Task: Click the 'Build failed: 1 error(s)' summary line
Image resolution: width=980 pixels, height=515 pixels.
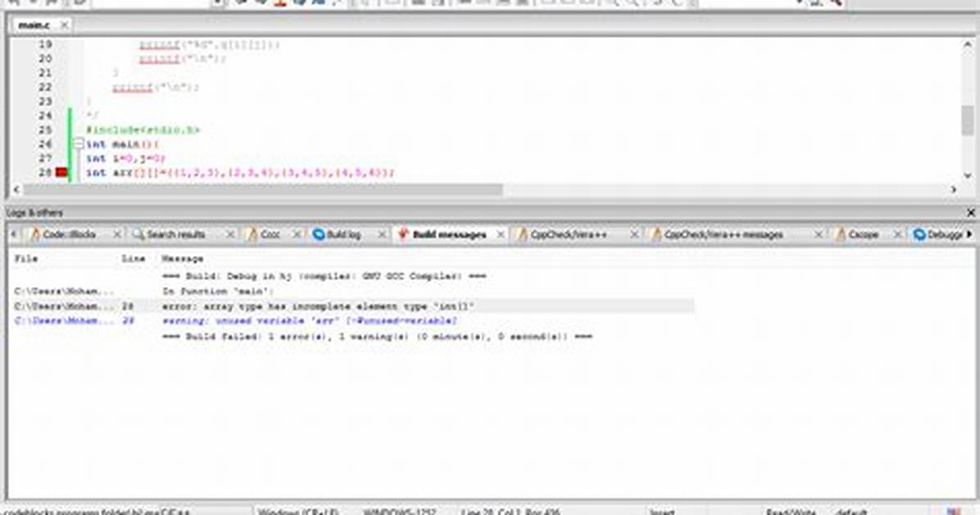Action: coord(377,337)
